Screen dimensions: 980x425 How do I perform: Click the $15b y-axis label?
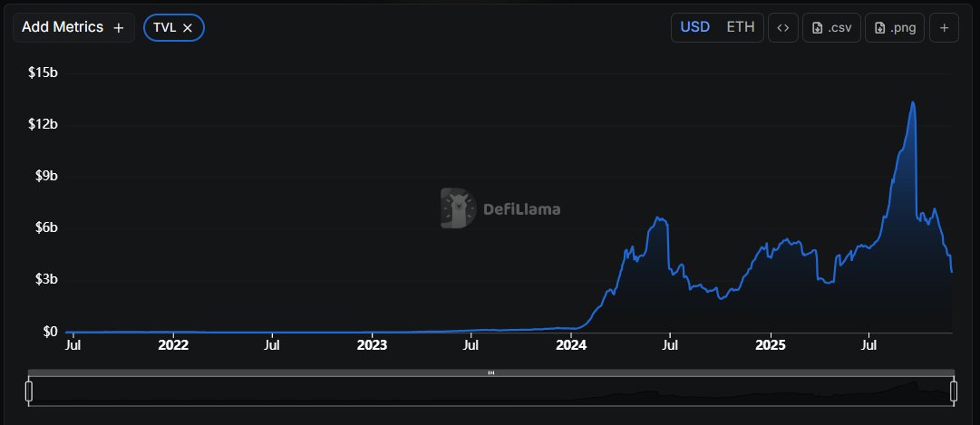pyautogui.click(x=44, y=72)
